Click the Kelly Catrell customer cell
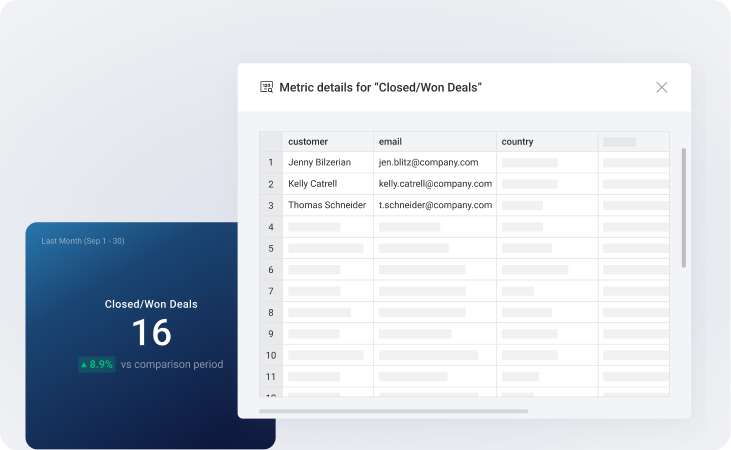Viewport: 731px width, 450px height. tap(312, 184)
